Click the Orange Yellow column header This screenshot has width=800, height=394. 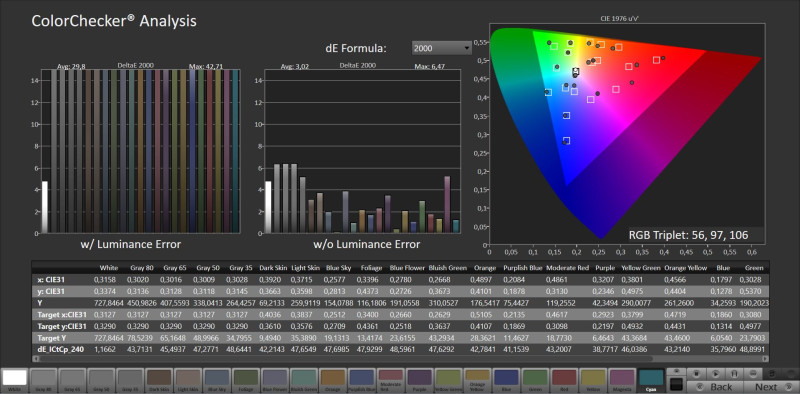coord(685,267)
